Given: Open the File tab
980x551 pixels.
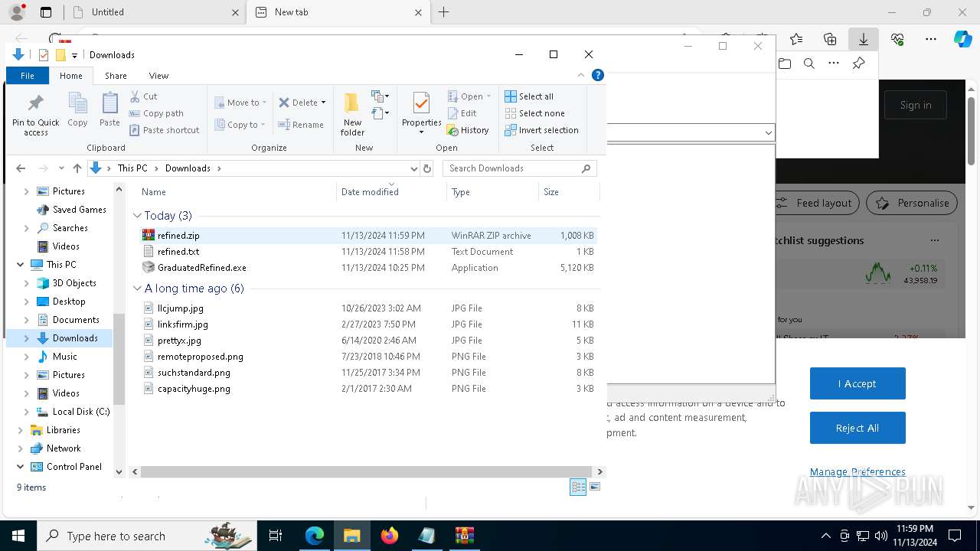Looking at the screenshot, I should (28, 76).
